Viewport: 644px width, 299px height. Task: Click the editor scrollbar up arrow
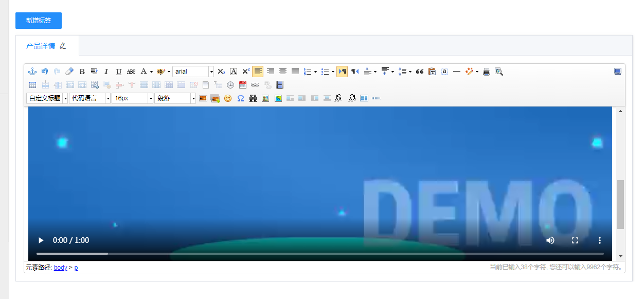pos(621,111)
